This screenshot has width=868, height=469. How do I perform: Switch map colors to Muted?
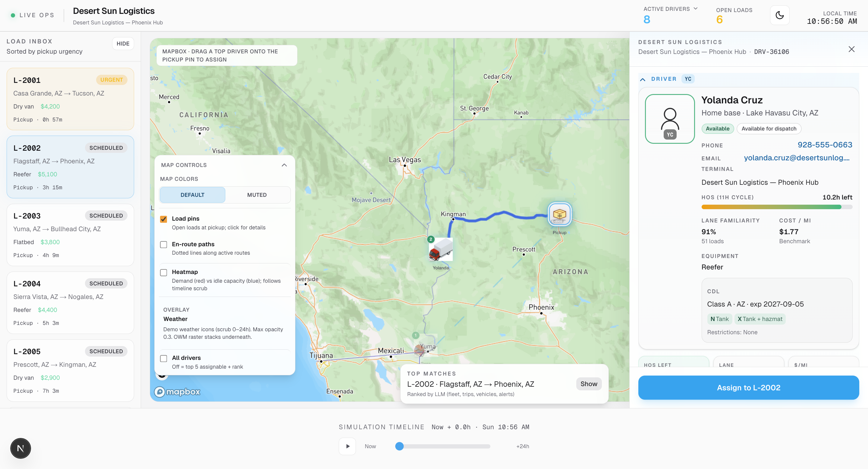pos(257,195)
